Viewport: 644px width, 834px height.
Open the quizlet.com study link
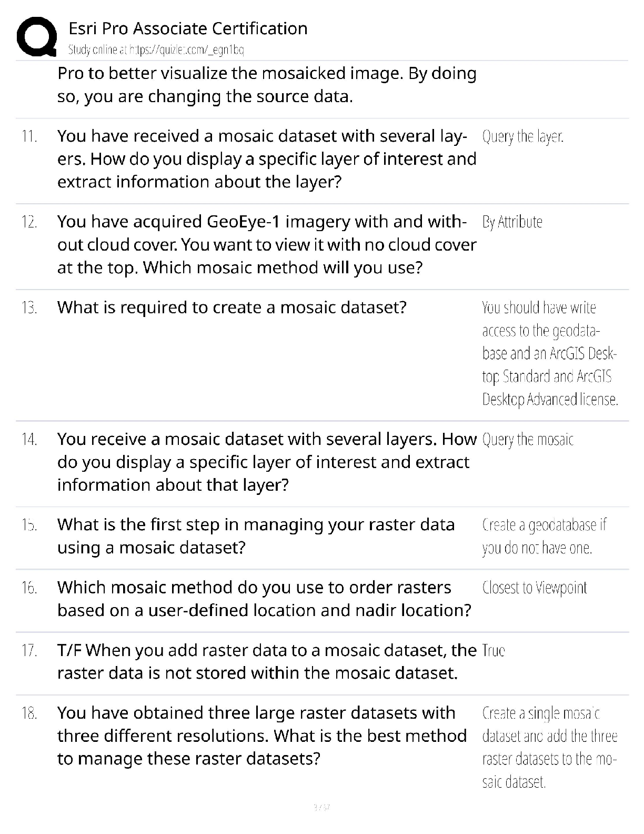click(x=156, y=50)
